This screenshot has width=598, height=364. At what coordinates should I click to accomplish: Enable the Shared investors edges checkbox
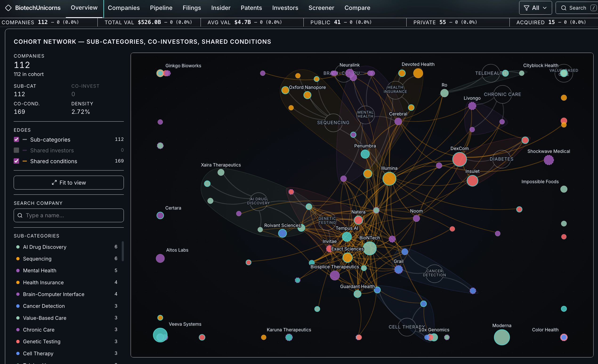pyautogui.click(x=16, y=150)
